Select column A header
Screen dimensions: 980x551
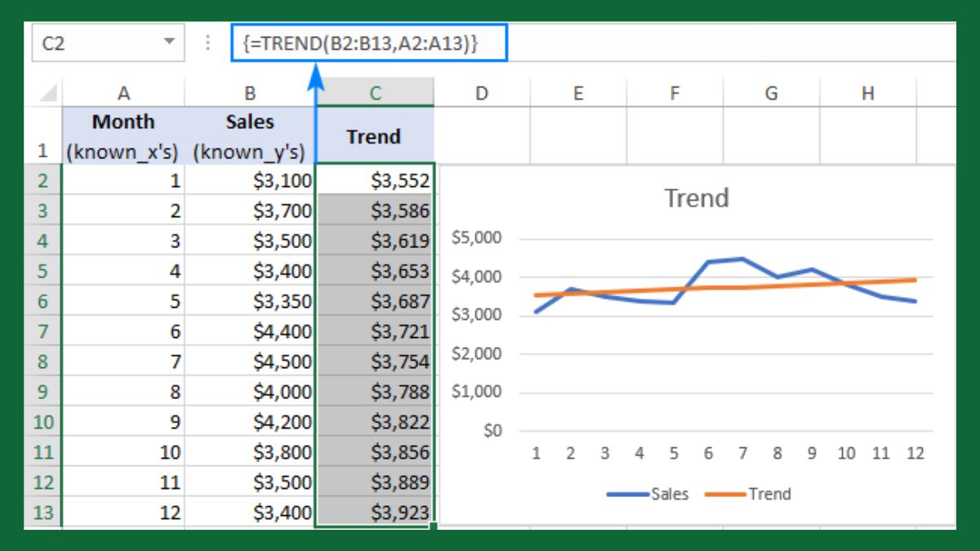pyautogui.click(x=124, y=92)
